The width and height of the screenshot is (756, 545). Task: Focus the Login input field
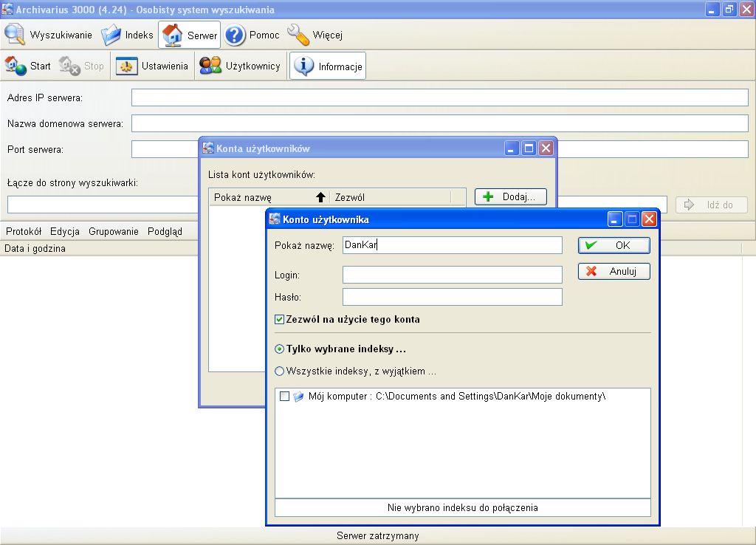(453, 275)
